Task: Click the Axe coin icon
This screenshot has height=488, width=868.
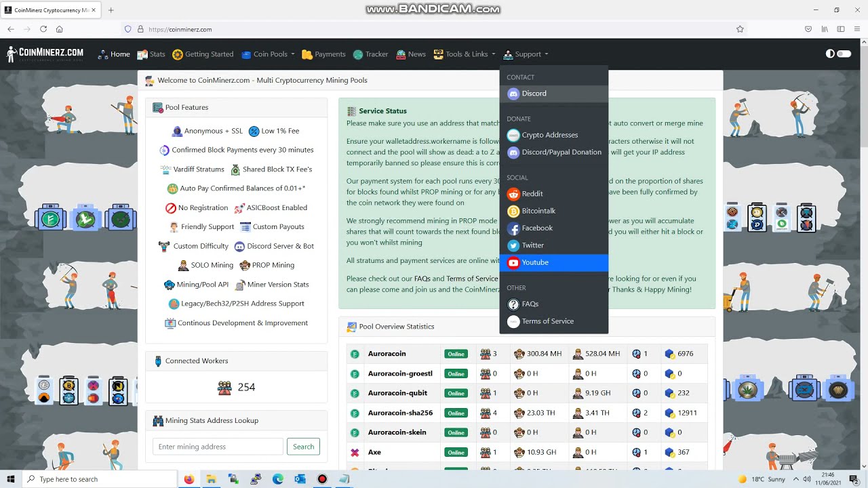Action: (354, 452)
